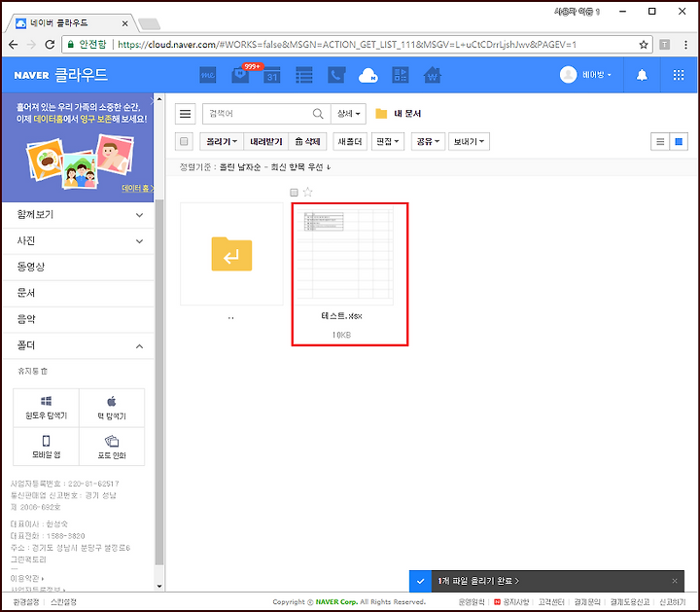Open Chrome three-dot menu

pyautogui.click(x=685, y=44)
